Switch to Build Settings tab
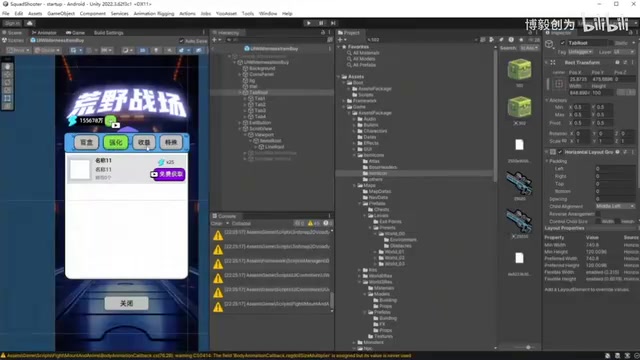 (x=109, y=33)
